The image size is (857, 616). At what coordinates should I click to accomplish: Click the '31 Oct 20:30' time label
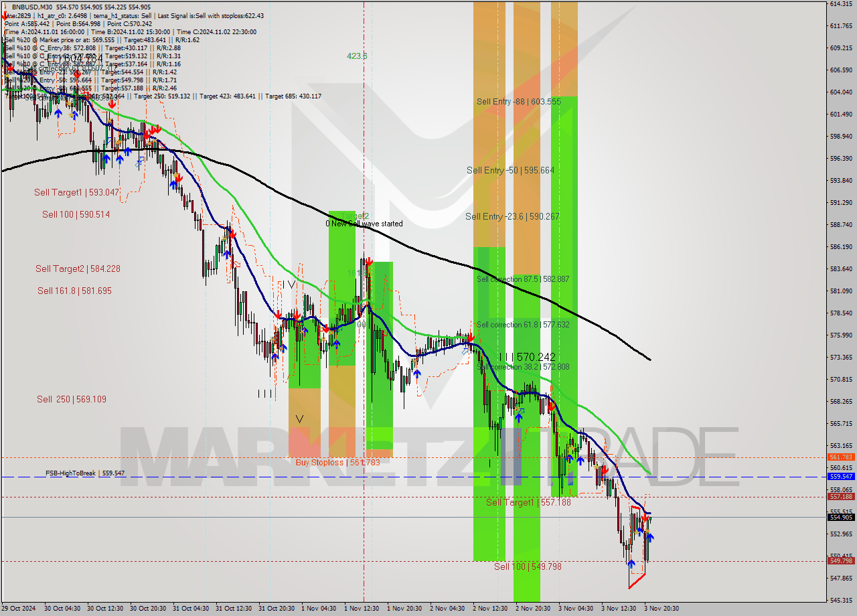tap(277, 609)
